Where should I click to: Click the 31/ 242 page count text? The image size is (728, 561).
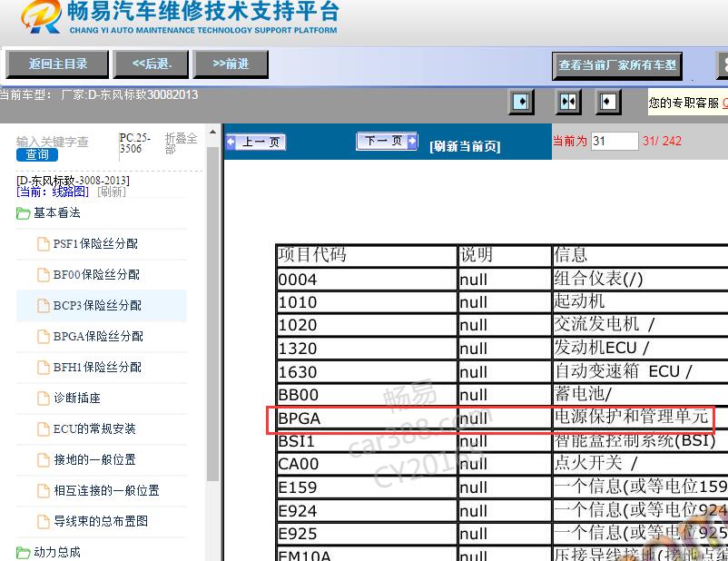(662, 141)
